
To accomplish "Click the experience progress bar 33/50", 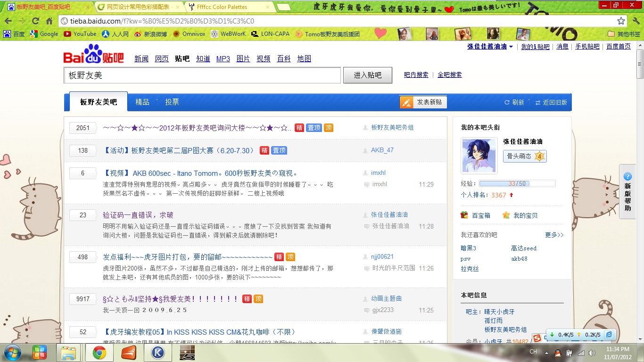I will (x=517, y=183).
